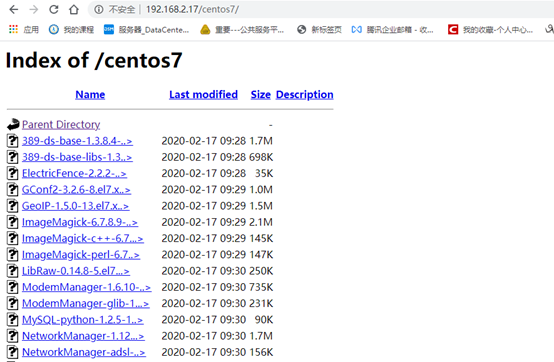Download the 389-ds-base-1.3.8.4 file link
The image size is (554, 362).
click(x=77, y=141)
